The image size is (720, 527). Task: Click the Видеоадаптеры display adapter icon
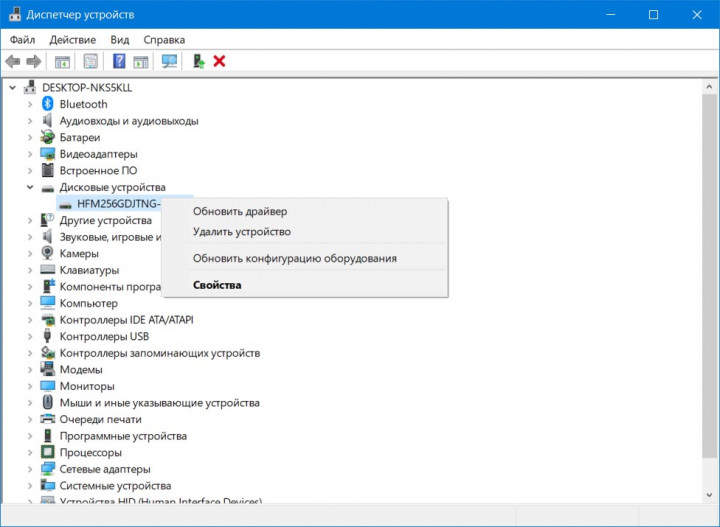(47, 154)
